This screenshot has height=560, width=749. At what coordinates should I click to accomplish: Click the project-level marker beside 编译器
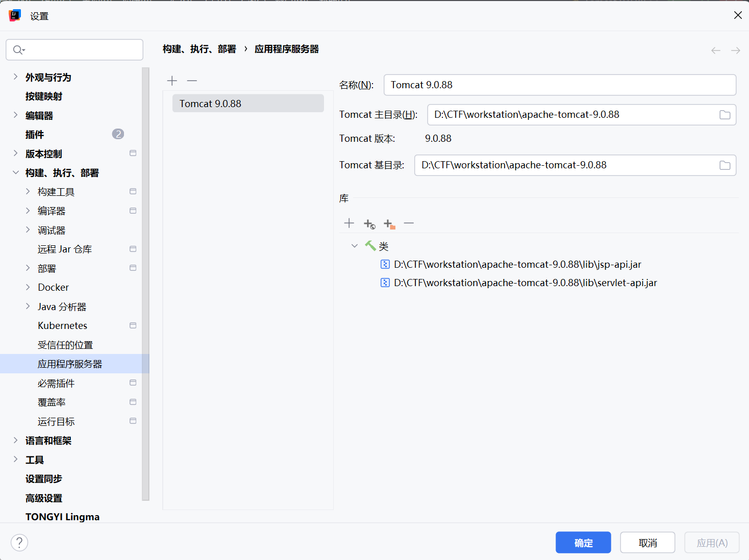pyautogui.click(x=133, y=211)
